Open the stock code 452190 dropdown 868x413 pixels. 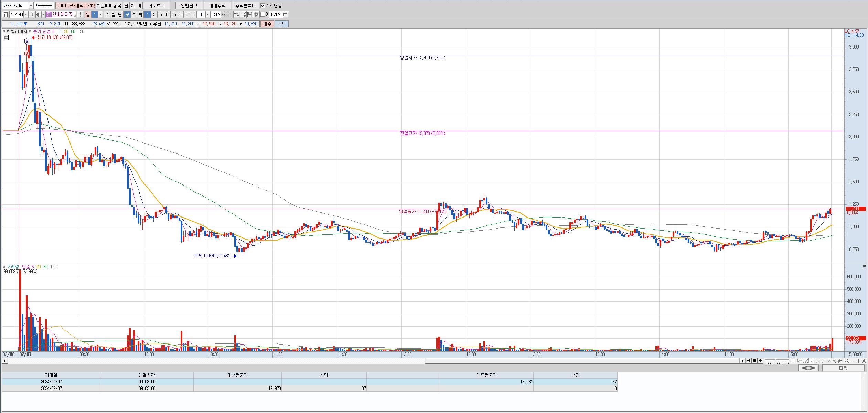(x=26, y=14)
